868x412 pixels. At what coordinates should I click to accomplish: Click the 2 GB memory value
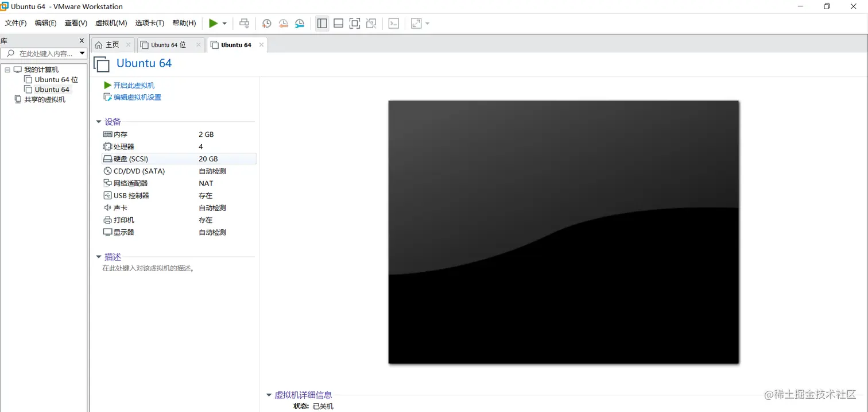coord(206,134)
